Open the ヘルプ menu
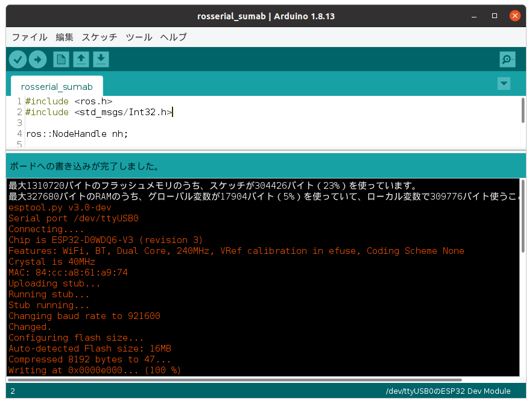Image resolution: width=532 pixels, height=404 pixels. coord(173,37)
